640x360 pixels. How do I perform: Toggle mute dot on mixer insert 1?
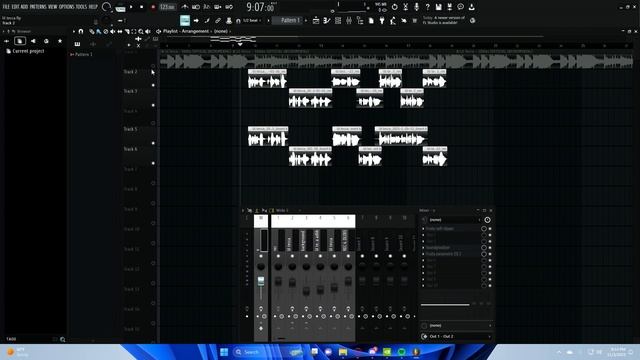pyautogui.click(x=278, y=256)
